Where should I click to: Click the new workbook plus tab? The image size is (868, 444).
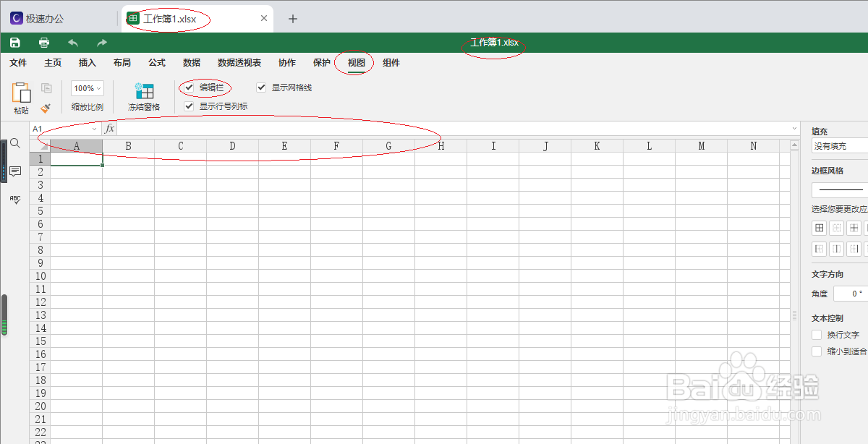pyautogui.click(x=292, y=20)
